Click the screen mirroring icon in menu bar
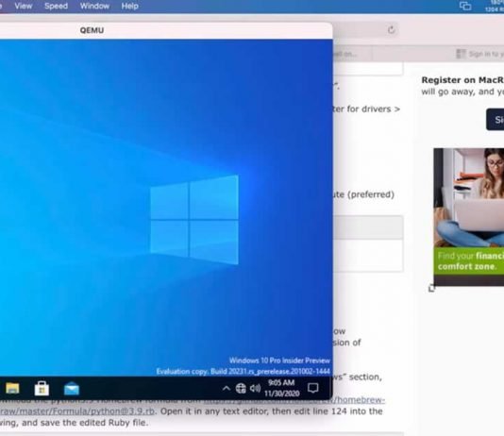This screenshot has height=436, width=504. (x=465, y=6)
